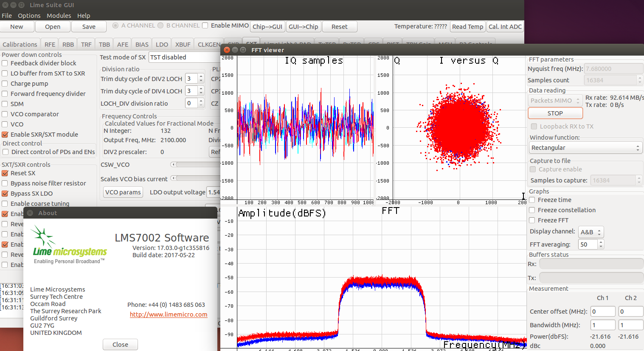This screenshot has width=644, height=351.
Task: Open the limemicro.com website link
Action: tap(169, 314)
